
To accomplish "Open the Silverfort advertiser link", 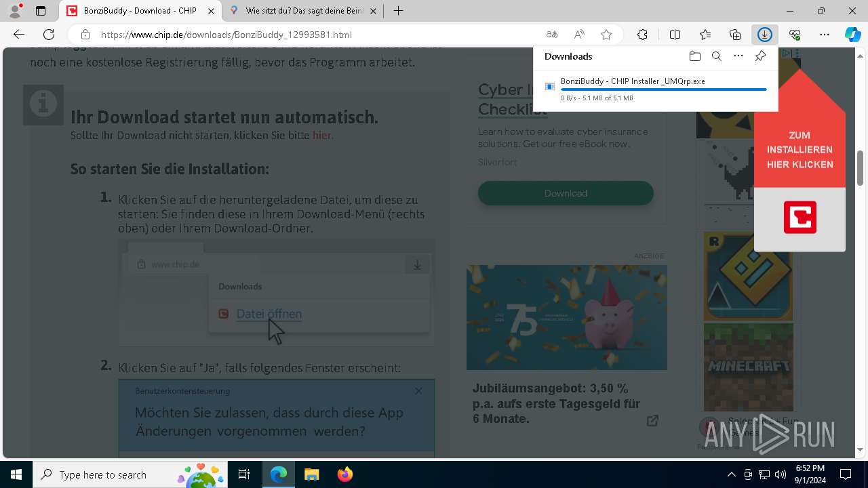I will pyautogui.click(x=497, y=162).
